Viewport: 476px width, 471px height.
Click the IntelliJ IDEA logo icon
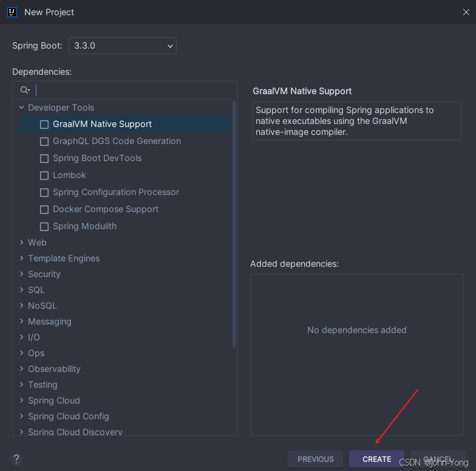click(12, 12)
